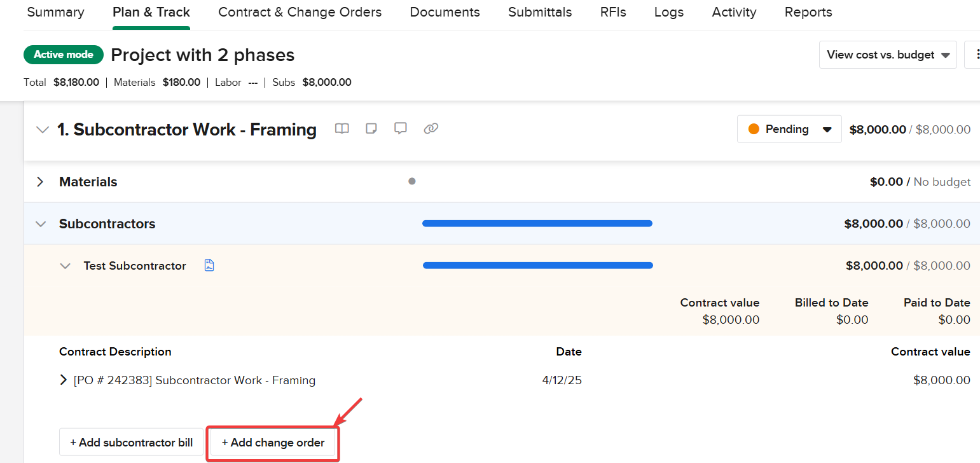Go to the Submittals tab
Image resolution: width=980 pixels, height=463 pixels.
(540, 12)
